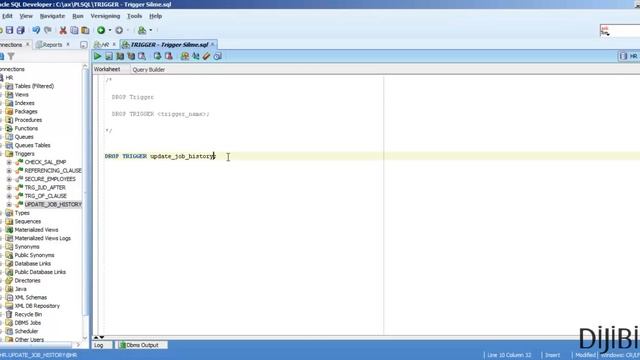Click the Autotrace icon
The width and height of the screenshot is (640, 360).
coord(120,56)
